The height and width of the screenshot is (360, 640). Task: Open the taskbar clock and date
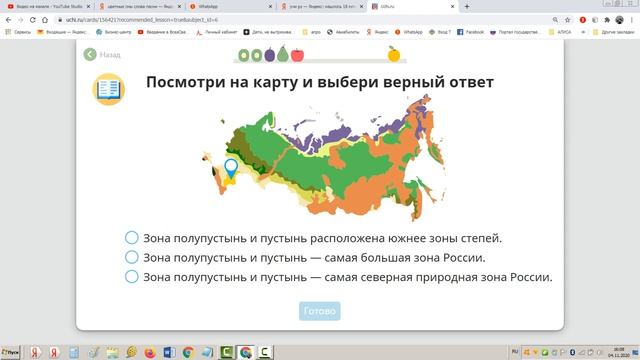(619, 352)
